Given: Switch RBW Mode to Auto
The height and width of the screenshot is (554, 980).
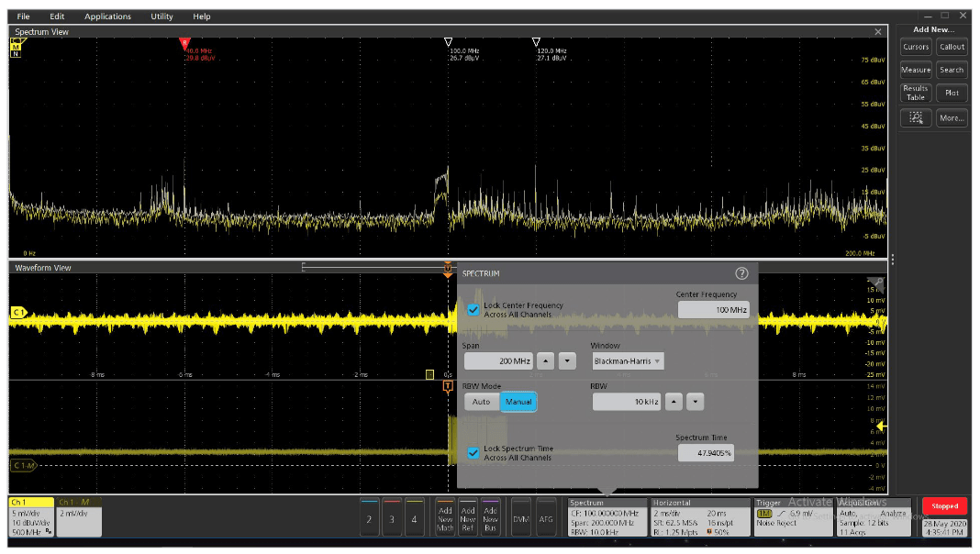Looking at the screenshot, I should tap(481, 401).
